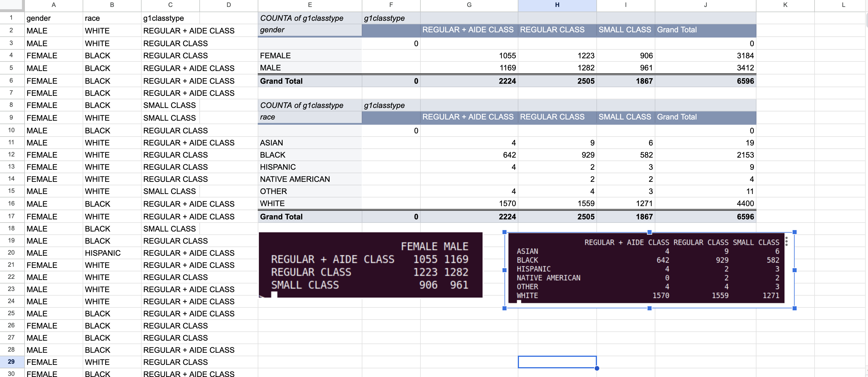Click the image's right-middle resize handle
The width and height of the screenshot is (868, 377).
coord(794,270)
